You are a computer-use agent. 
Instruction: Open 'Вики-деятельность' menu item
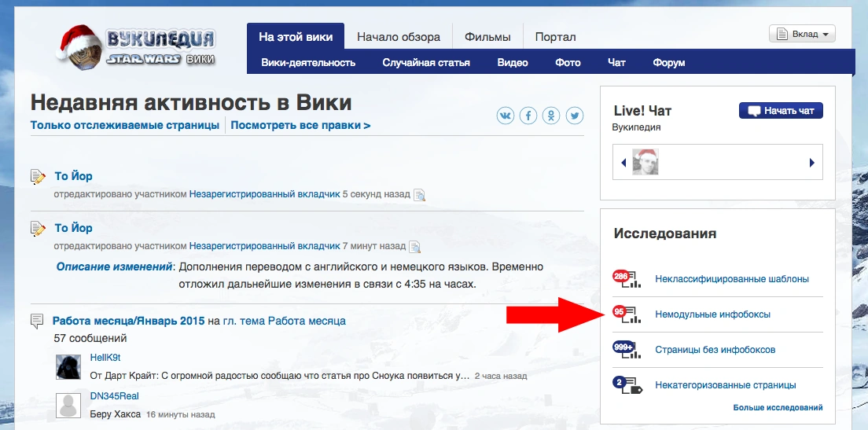tap(308, 63)
